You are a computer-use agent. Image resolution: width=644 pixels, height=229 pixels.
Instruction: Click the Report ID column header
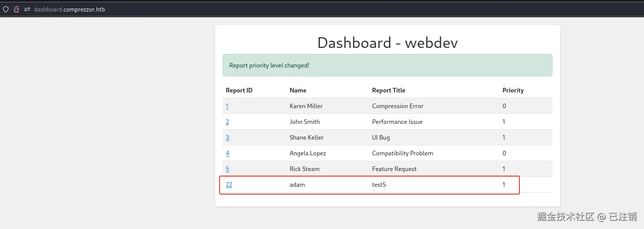[239, 91]
